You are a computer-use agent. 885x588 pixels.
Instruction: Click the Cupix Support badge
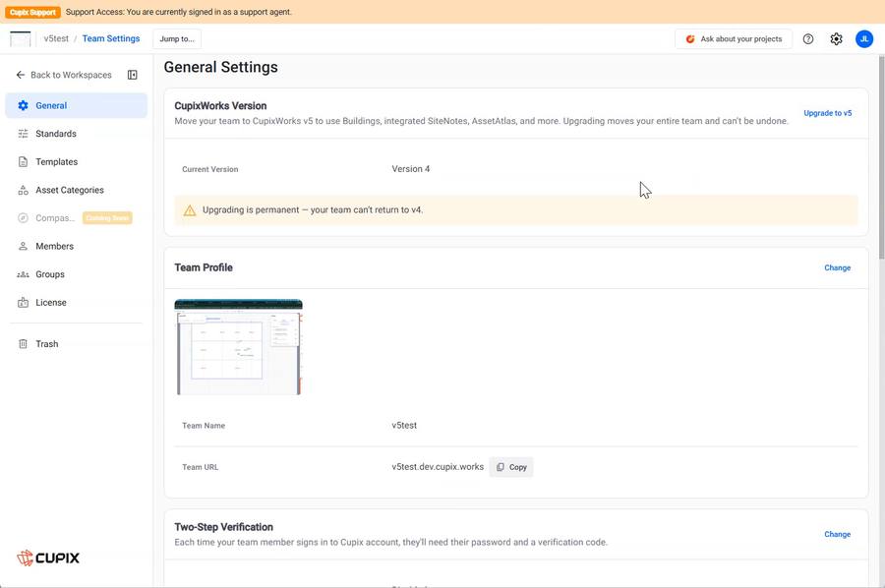point(32,12)
